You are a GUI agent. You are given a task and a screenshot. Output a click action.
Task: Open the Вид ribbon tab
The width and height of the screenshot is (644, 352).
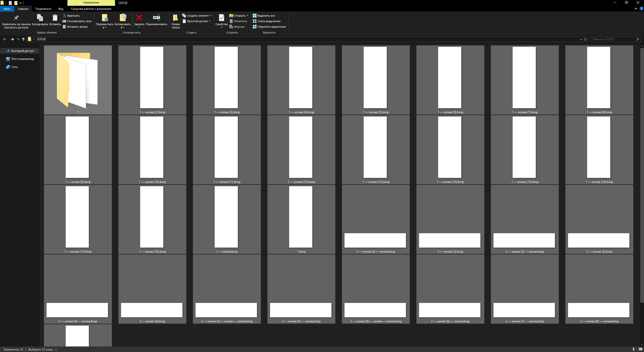61,9
